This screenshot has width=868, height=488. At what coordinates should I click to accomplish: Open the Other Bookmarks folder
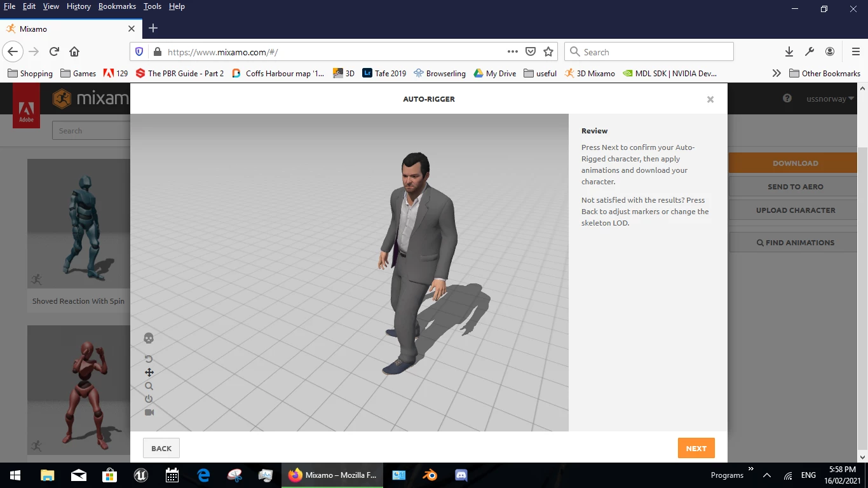tap(824, 74)
